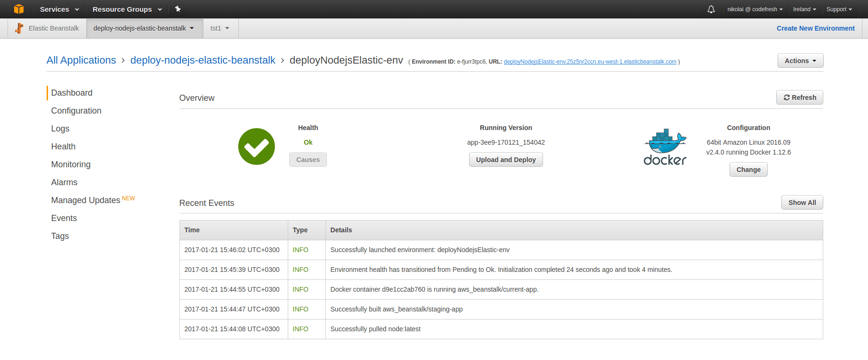
Task: Open Managed Updates in the sidebar
Action: tap(86, 200)
